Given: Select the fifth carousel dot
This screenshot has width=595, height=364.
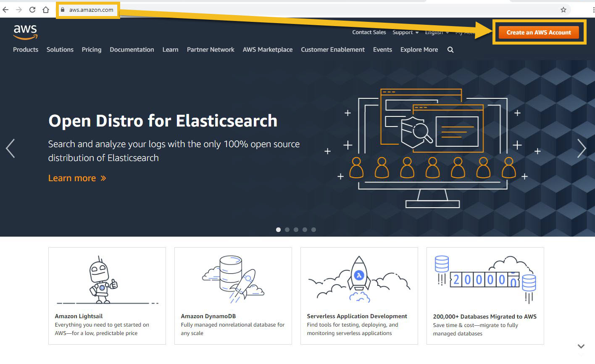Looking at the screenshot, I should (313, 229).
